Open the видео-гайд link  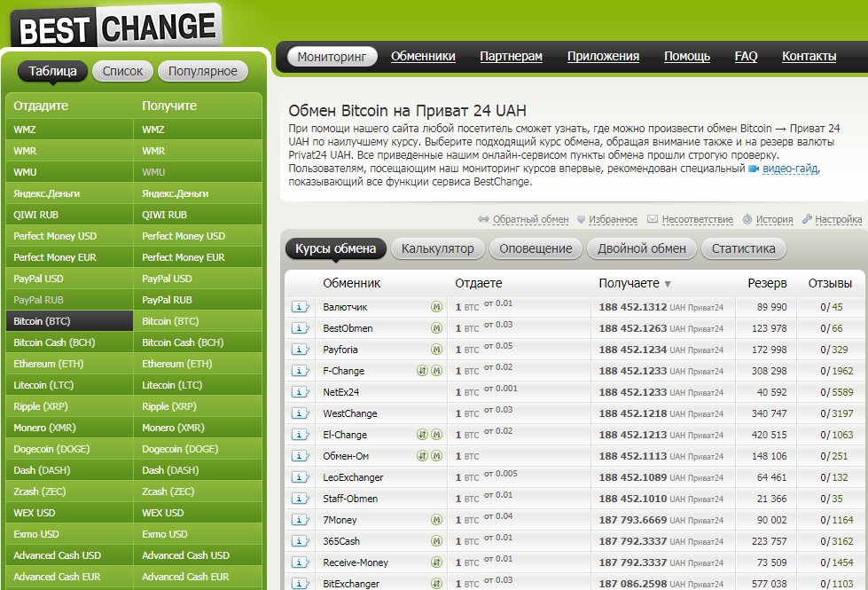[x=790, y=169]
